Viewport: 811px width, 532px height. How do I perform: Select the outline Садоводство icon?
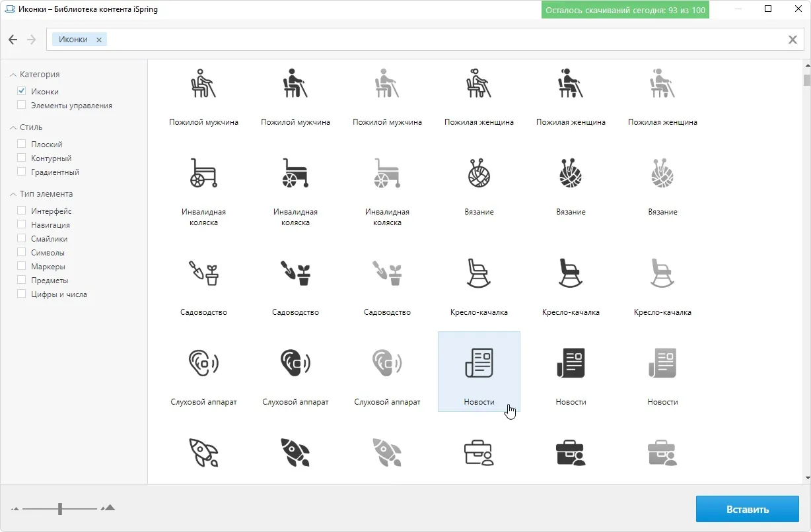[x=203, y=272]
